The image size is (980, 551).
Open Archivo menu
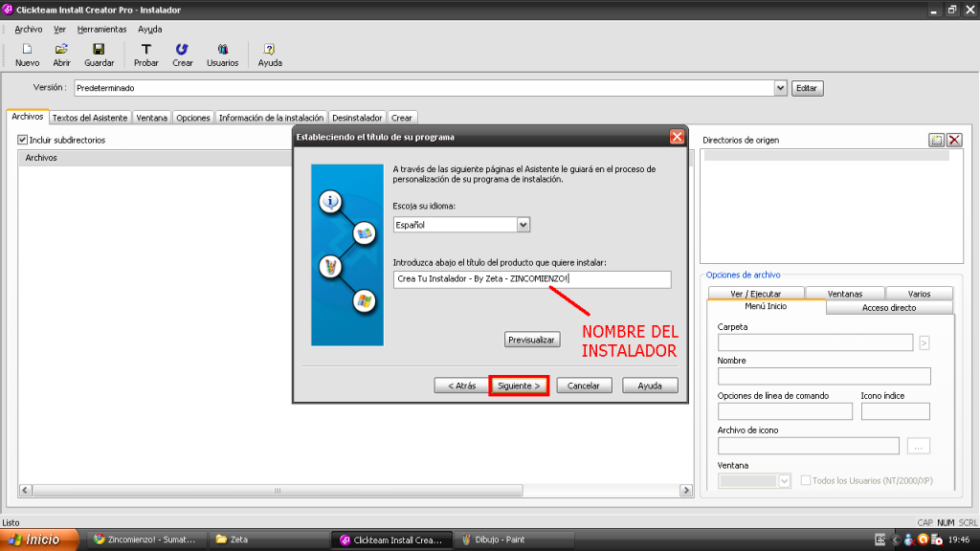click(28, 30)
